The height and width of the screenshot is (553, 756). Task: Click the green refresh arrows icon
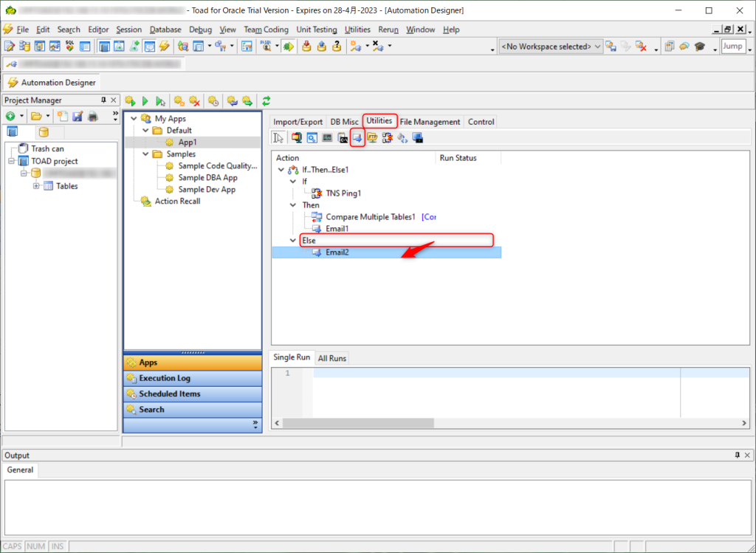(266, 101)
